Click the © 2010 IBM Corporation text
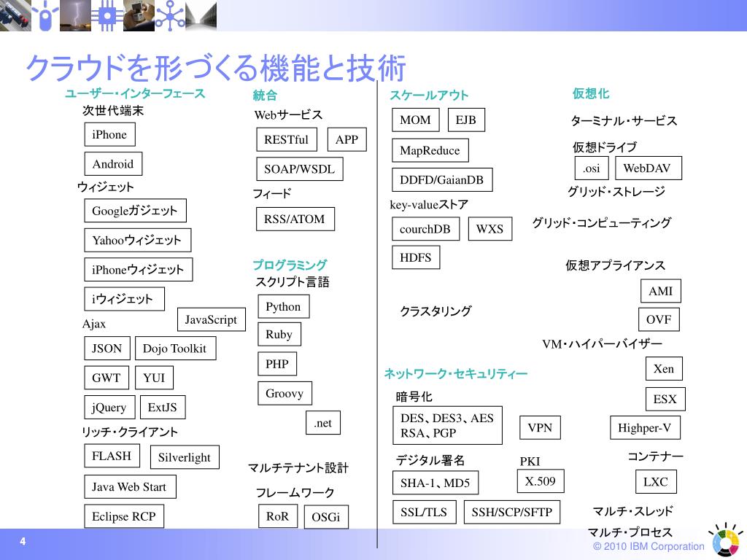The width and height of the screenshot is (747, 560). point(649,547)
